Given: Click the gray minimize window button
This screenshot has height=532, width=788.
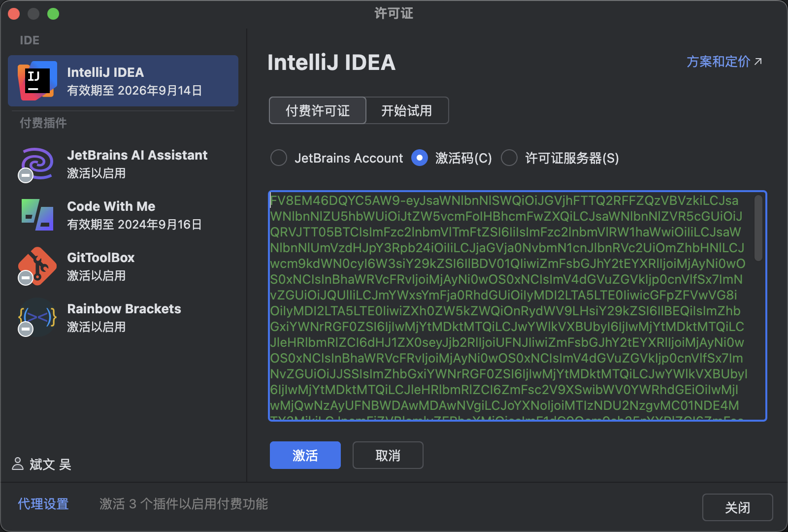Looking at the screenshot, I should point(33,14).
